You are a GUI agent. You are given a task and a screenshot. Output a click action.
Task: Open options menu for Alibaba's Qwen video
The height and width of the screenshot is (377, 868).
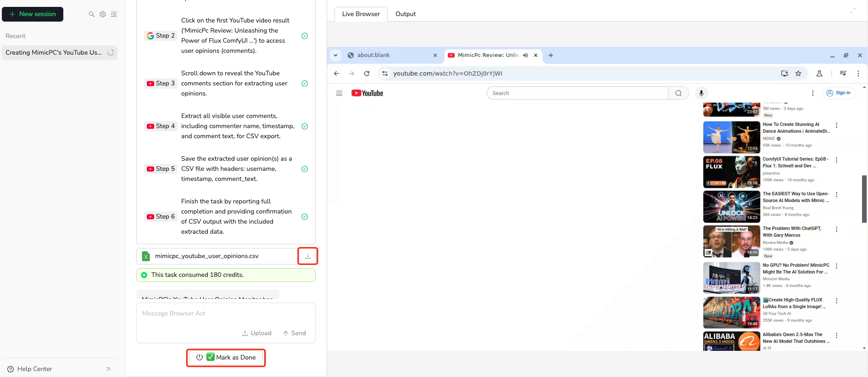(x=837, y=336)
